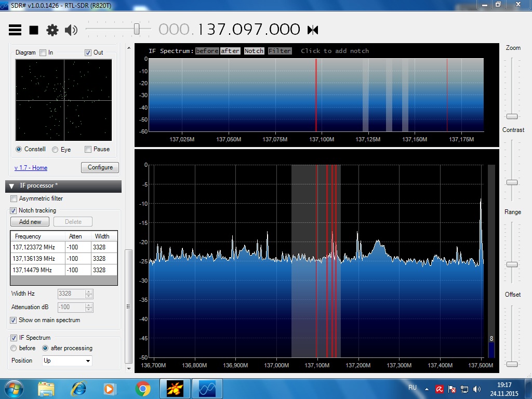
Task: Select the 137,14479 MHz notch row
Action: coord(64,270)
